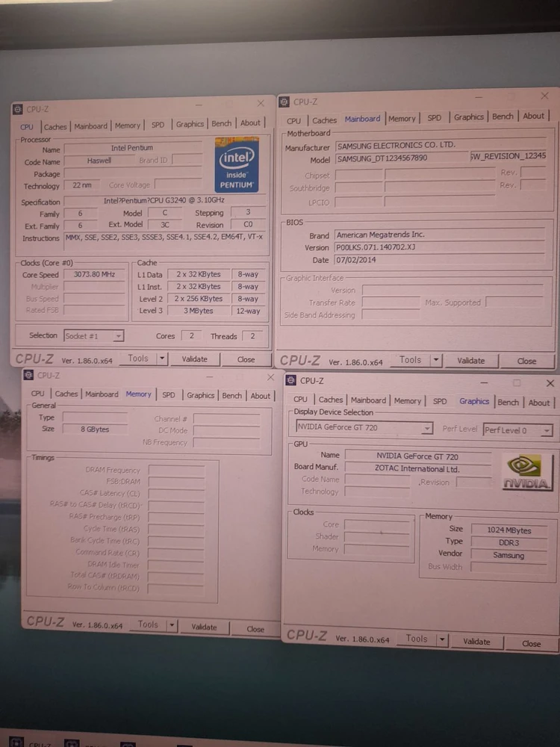Image resolution: width=560 pixels, height=747 pixels.
Task: Click CPU-Z title icon in Graphics window
Action: tap(291, 380)
